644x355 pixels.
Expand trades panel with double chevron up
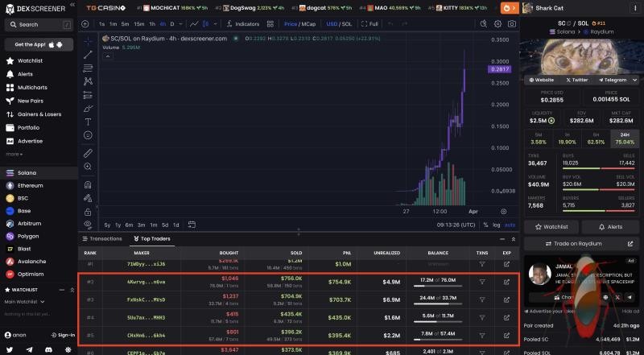(x=514, y=239)
